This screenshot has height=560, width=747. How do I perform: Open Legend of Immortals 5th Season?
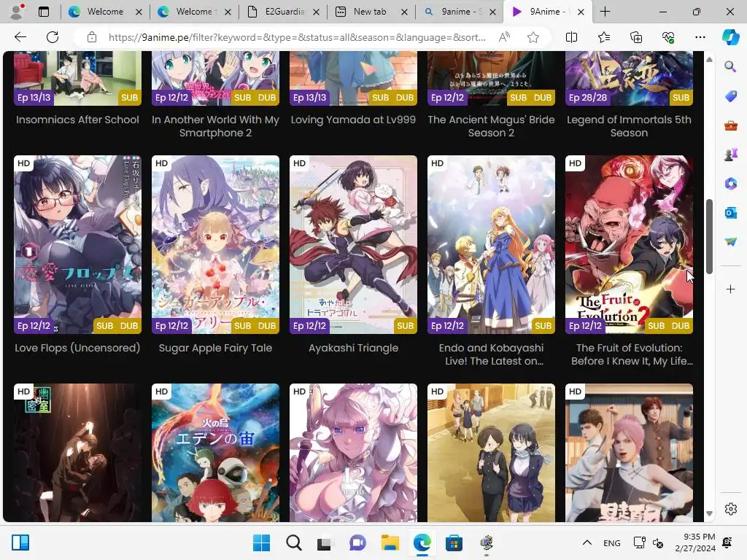629,126
